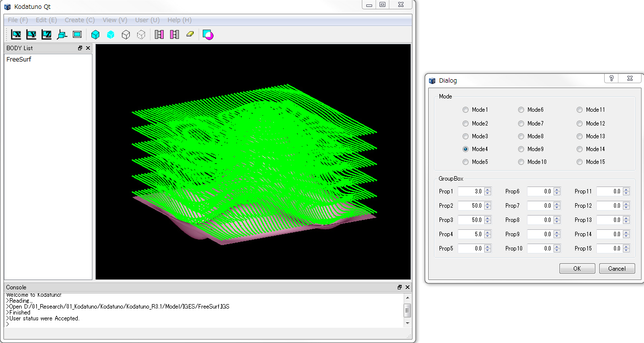
Task: Select FreeSurf in the BODY List
Action: click(x=19, y=59)
